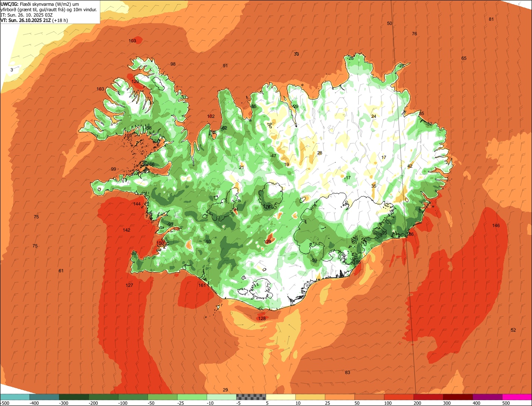Click the map value '19'
Screen dimensions: 532x406
pyautogui.click(x=286, y=165)
